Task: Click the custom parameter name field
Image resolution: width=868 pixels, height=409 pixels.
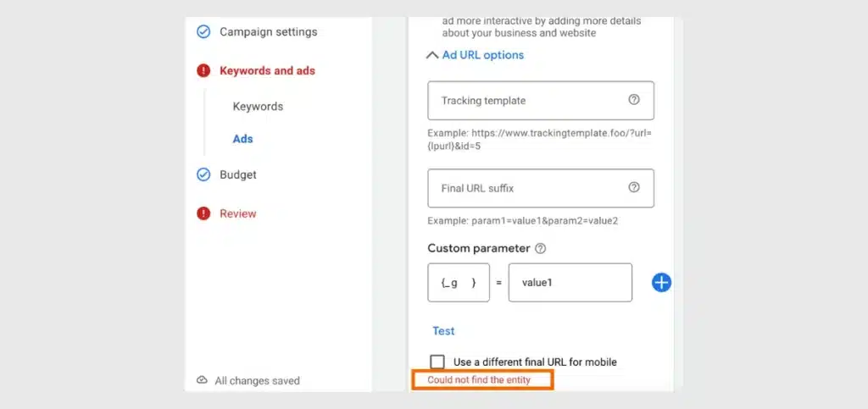Action: (459, 283)
